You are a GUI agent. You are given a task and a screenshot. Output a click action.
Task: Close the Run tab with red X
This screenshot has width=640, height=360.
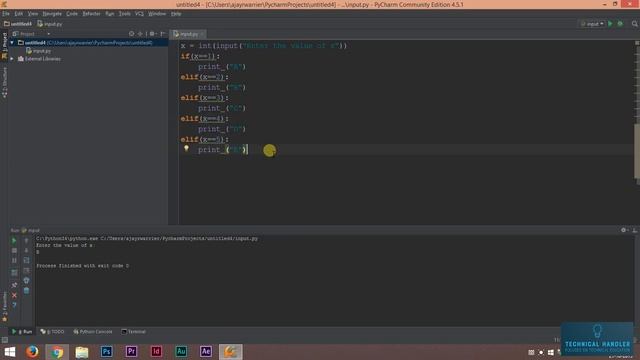[14, 295]
